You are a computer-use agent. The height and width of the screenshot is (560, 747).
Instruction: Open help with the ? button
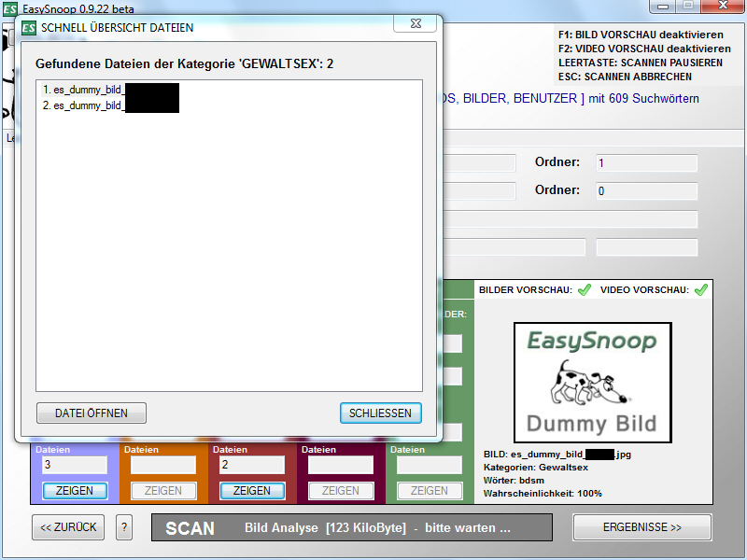click(124, 527)
